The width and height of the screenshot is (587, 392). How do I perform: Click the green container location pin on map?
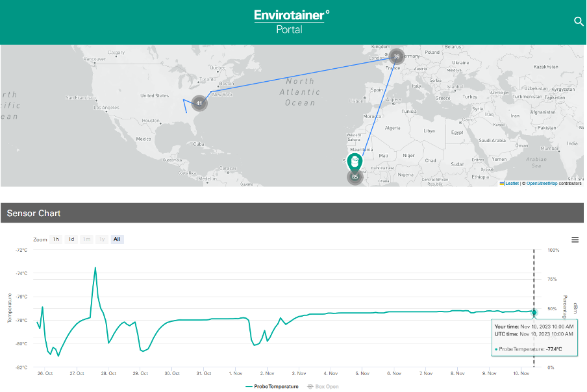point(354,163)
